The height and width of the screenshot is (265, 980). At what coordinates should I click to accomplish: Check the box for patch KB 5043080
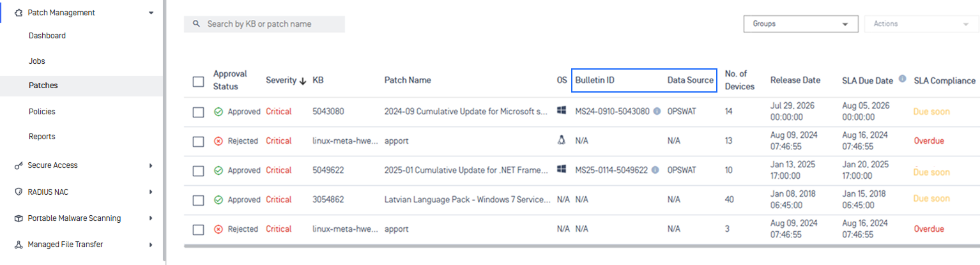(198, 112)
